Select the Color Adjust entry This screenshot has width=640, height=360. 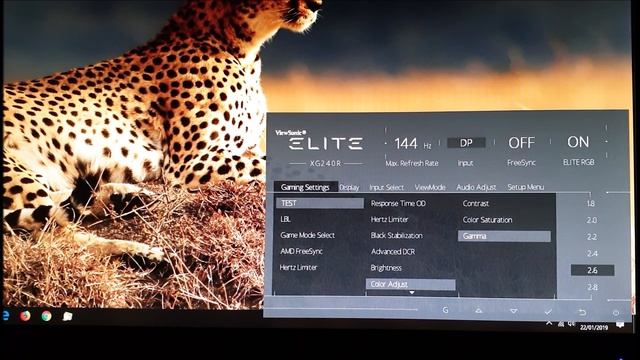click(x=411, y=284)
